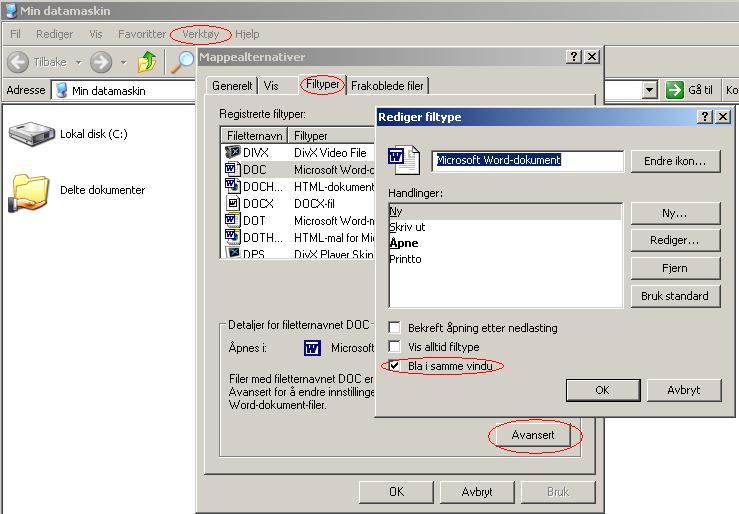Open the address bar dropdown arrow

[650, 90]
